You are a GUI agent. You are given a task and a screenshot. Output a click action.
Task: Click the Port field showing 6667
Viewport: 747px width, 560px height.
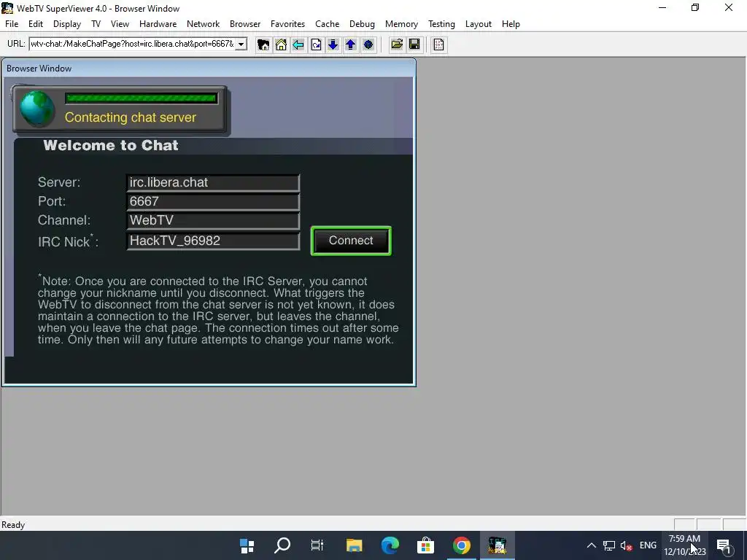click(213, 202)
